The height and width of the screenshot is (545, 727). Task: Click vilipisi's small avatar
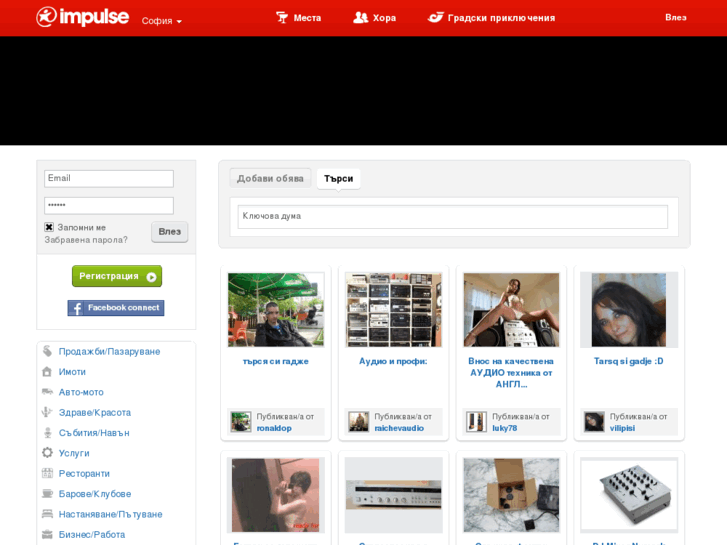pyautogui.click(x=594, y=422)
